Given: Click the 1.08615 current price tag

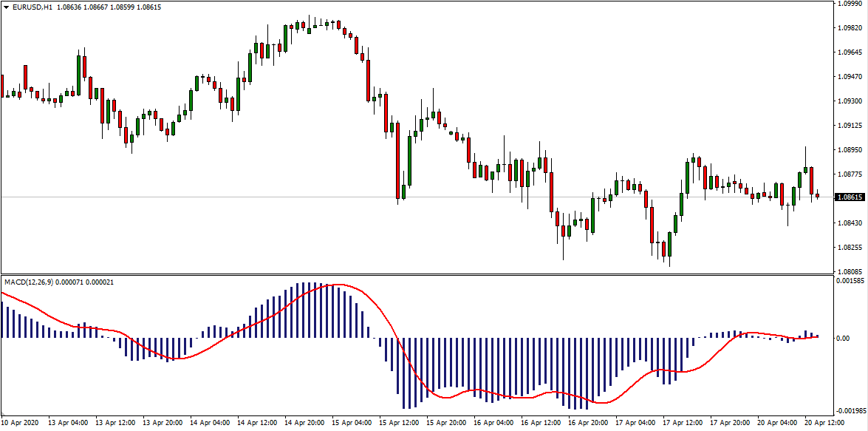Looking at the screenshot, I should click(850, 197).
